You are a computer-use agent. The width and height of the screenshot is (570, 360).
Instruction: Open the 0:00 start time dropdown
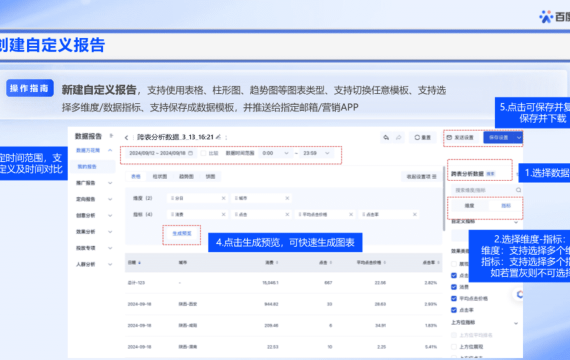[x=275, y=153]
